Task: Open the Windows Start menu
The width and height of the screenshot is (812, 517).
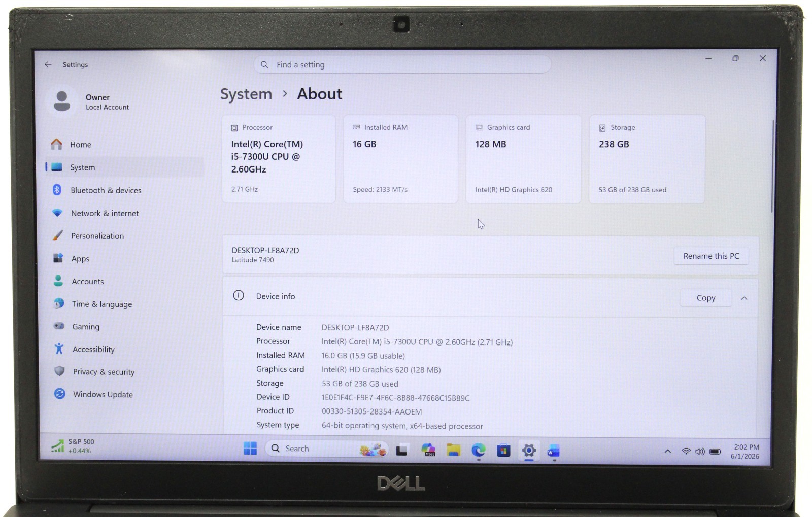Action: coord(250,449)
